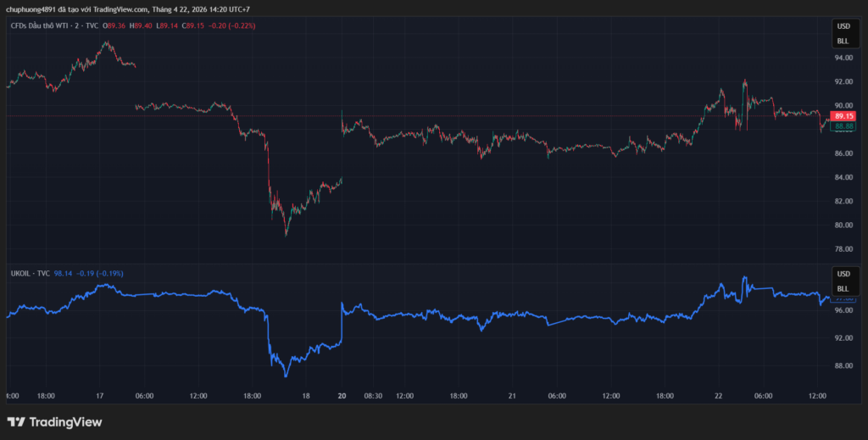Click the TradingView logo icon

15,422
